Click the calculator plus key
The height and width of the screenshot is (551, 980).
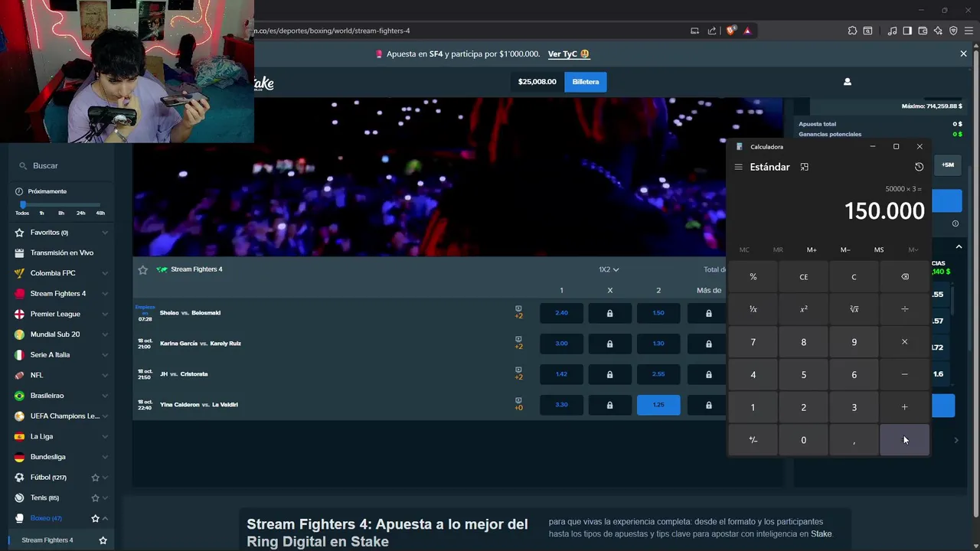click(x=904, y=407)
